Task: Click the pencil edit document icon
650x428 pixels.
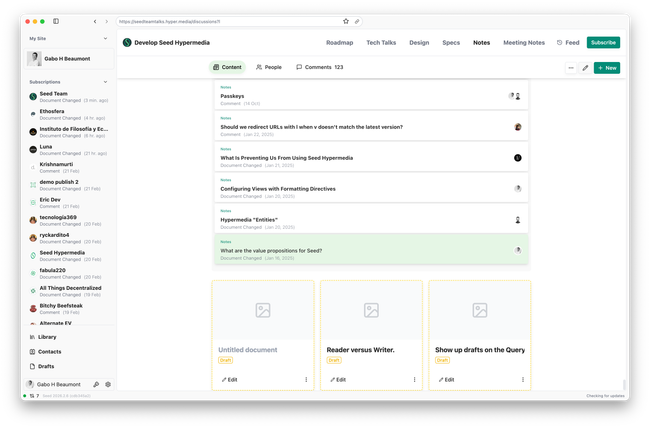Action: coord(585,68)
